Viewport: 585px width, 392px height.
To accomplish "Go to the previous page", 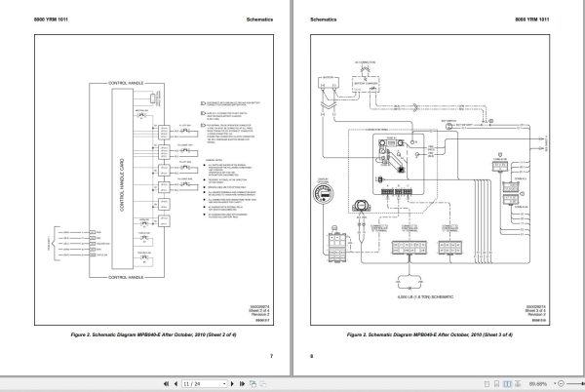I will click(x=175, y=383).
